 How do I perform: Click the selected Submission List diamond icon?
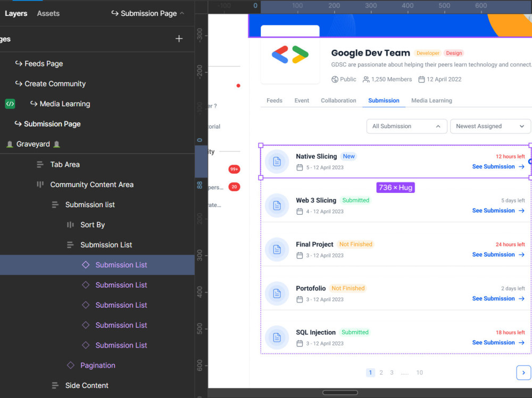[86, 265]
